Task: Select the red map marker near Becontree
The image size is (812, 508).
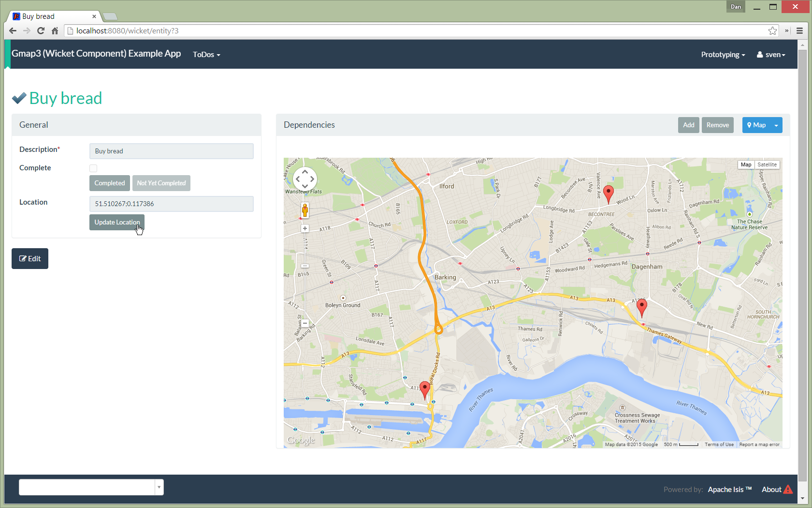Action: point(609,194)
